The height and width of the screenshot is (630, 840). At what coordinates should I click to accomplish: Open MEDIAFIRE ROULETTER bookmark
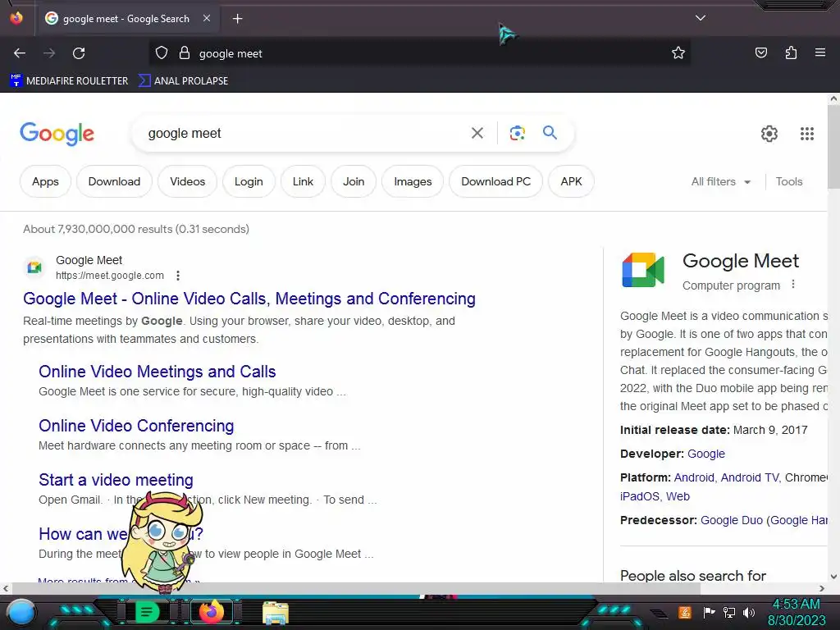(x=69, y=81)
